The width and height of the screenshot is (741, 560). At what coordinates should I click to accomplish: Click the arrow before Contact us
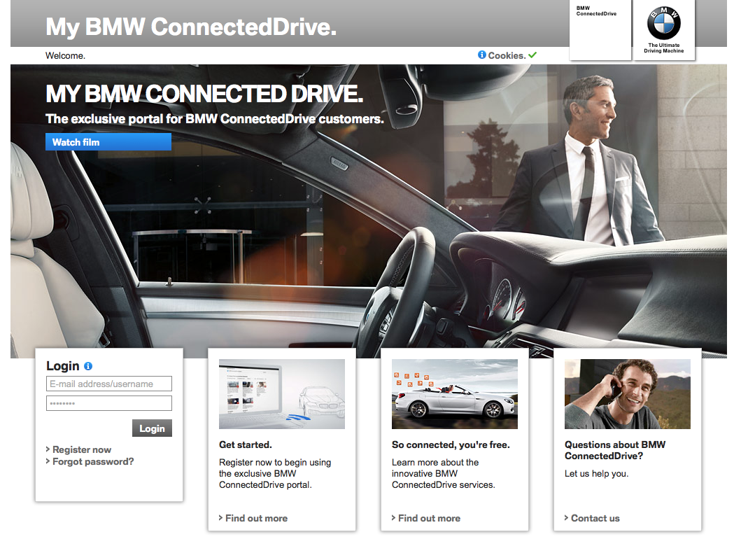point(566,518)
